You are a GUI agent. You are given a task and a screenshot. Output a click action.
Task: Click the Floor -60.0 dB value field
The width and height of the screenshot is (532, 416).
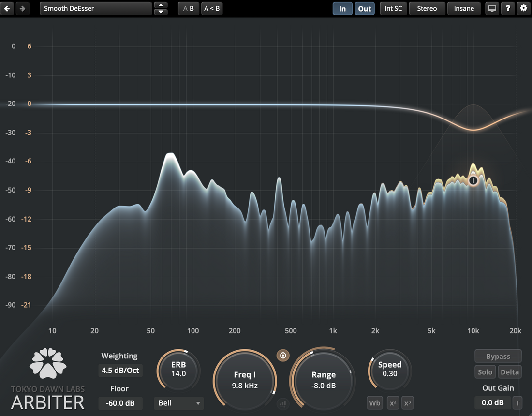pos(119,403)
